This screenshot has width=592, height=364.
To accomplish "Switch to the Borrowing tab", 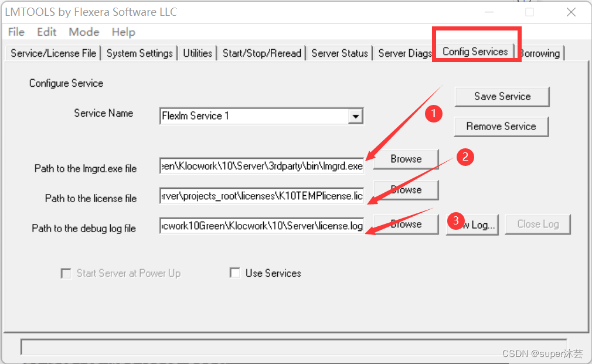I will [539, 53].
